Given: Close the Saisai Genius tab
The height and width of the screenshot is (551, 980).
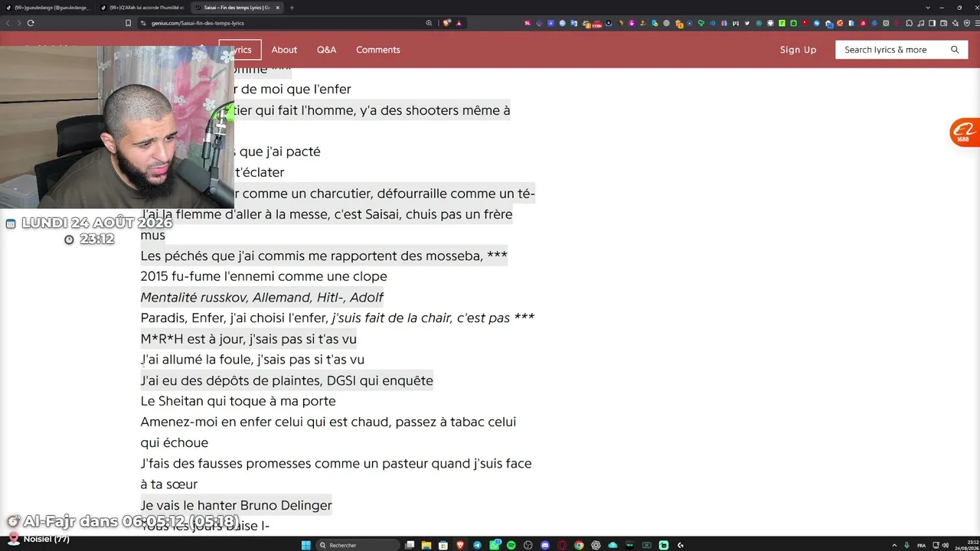Looking at the screenshot, I should [x=278, y=8].
